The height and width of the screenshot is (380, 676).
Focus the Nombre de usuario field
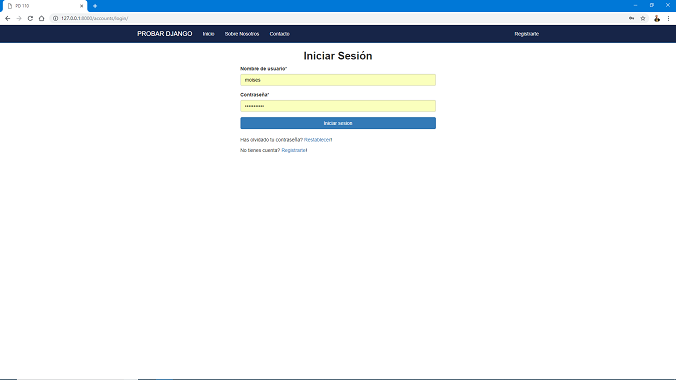tap(338, 80)
